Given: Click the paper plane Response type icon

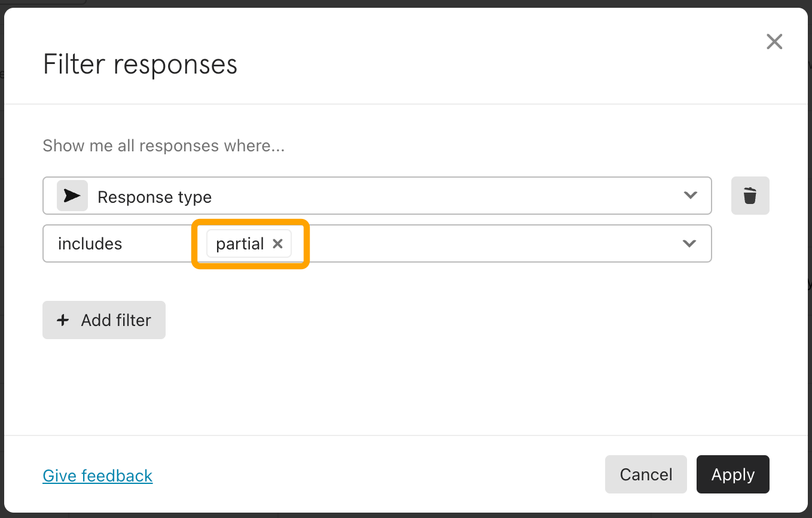Looking at the screenshot, I should (x=72, y=196).
